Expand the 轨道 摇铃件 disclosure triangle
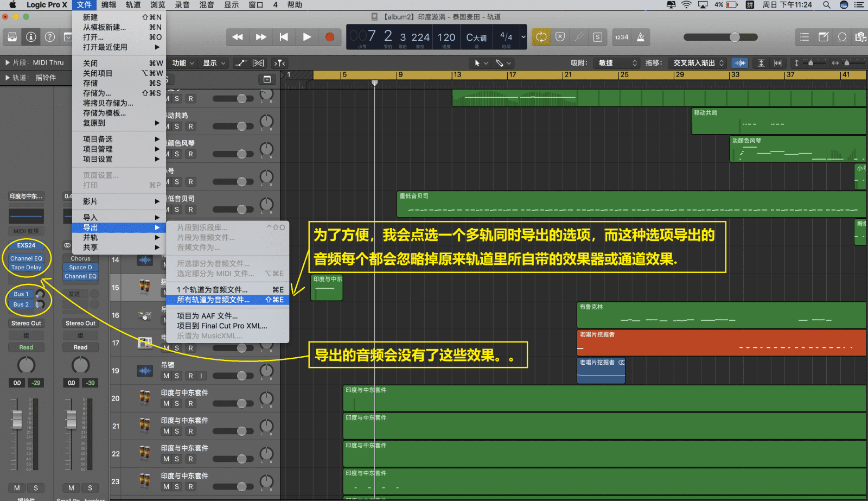868x501 pixels. pyautogui.click(x=8, y=78)
